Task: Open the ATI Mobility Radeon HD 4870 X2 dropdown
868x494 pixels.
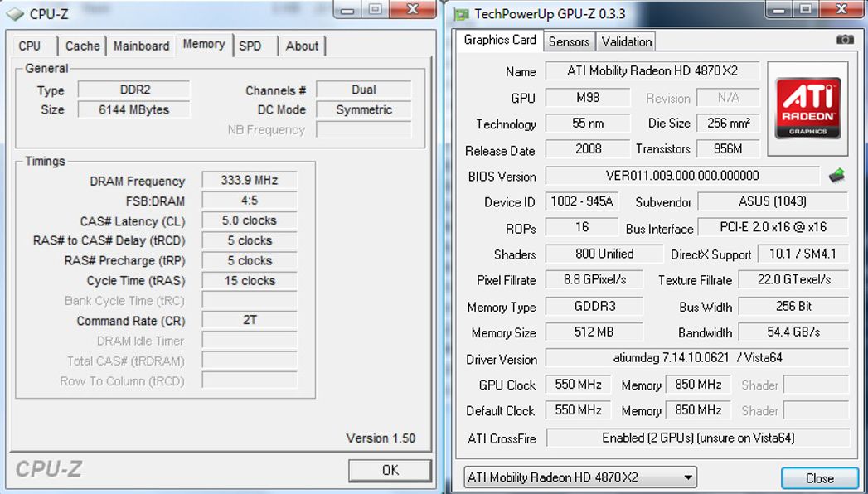Action: (x=579, y=477)
